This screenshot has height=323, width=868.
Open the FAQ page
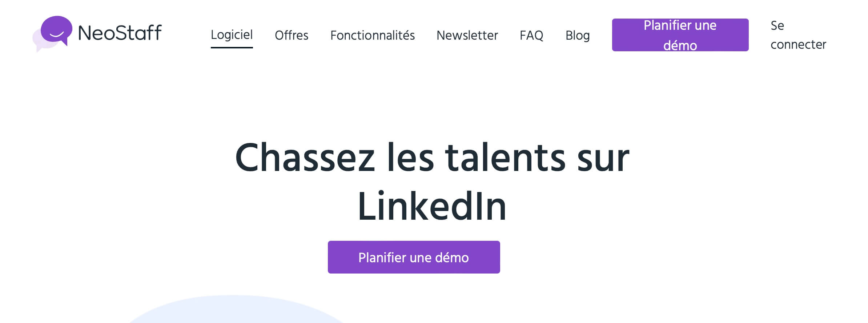point(531,35)
